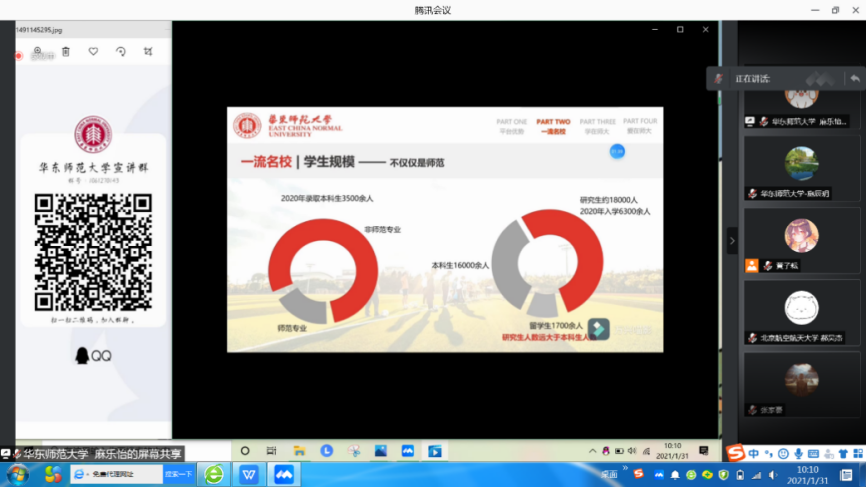Click PART ONE 平台优势 on the slide header

(511, 126)
